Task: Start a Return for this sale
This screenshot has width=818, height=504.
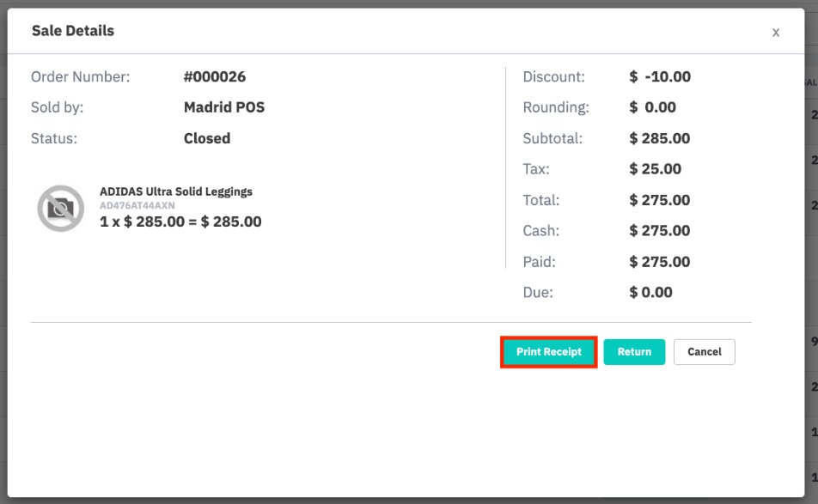Action: [634, 352]
